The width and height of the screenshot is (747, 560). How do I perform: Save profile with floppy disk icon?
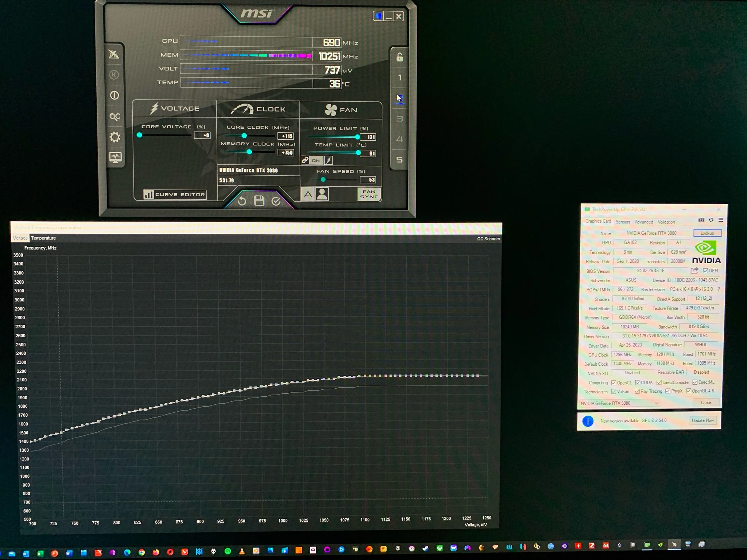tap(259, 201)
